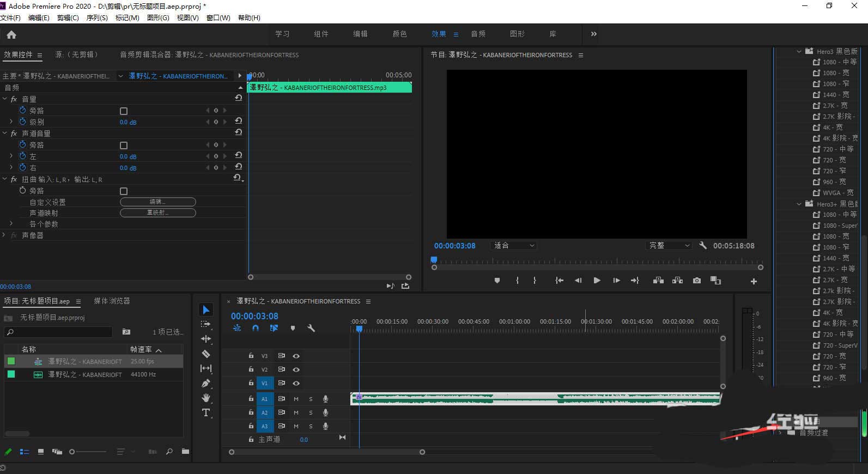Image resolution: width=868 pixels, height=474 pixels.
Task: Enable bypass checkbox under 音量 effect
Action: (124, 111)
